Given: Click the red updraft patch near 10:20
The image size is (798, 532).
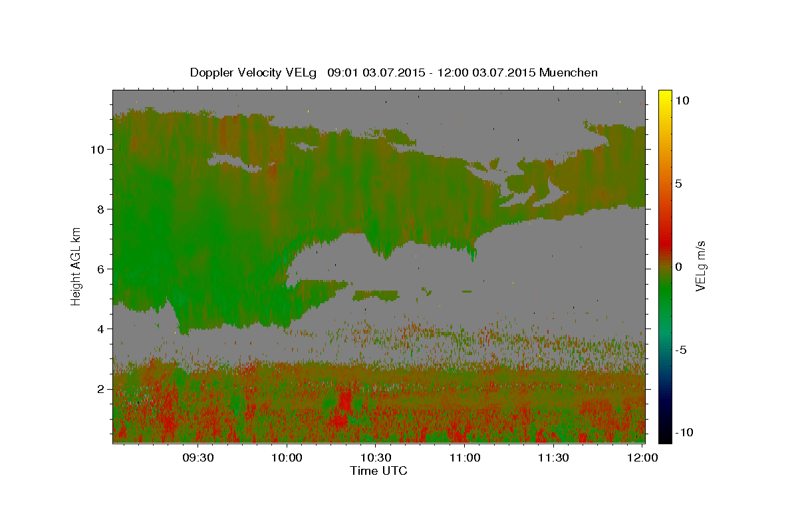Looking at the screenshot, I should (344, 402).
